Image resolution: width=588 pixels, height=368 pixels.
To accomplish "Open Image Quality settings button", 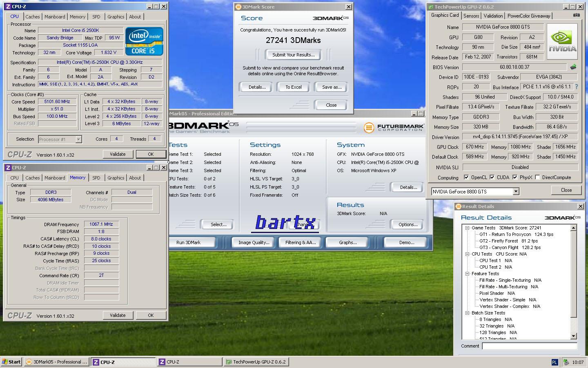I will tap(254, 242).
